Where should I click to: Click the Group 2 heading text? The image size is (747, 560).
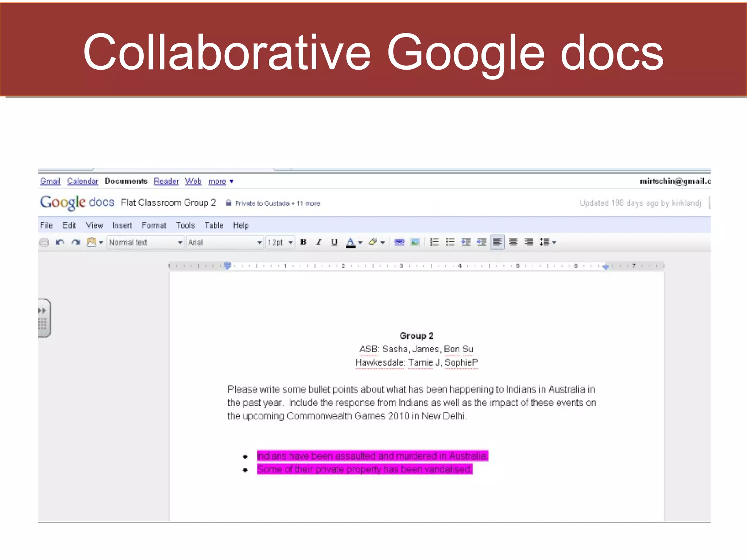417,336
